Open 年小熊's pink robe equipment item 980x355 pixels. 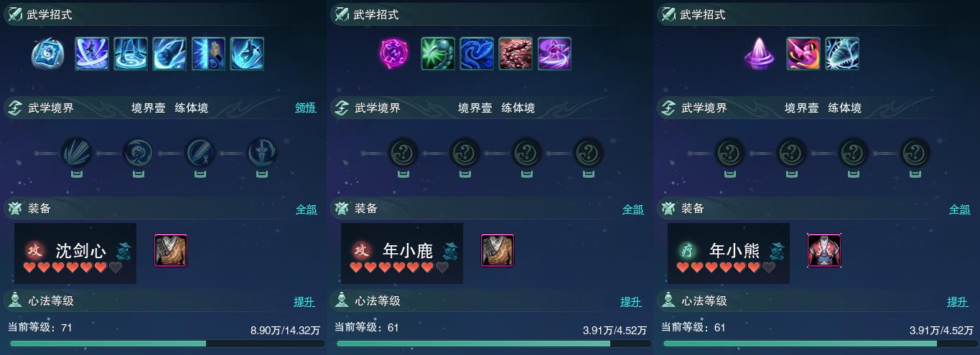click(824, 250)
